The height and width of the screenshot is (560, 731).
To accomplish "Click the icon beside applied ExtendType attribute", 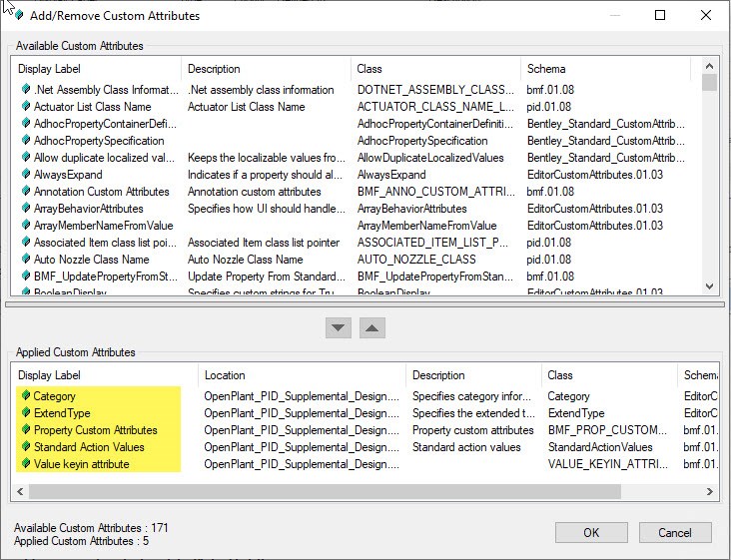I will point(26,413).
